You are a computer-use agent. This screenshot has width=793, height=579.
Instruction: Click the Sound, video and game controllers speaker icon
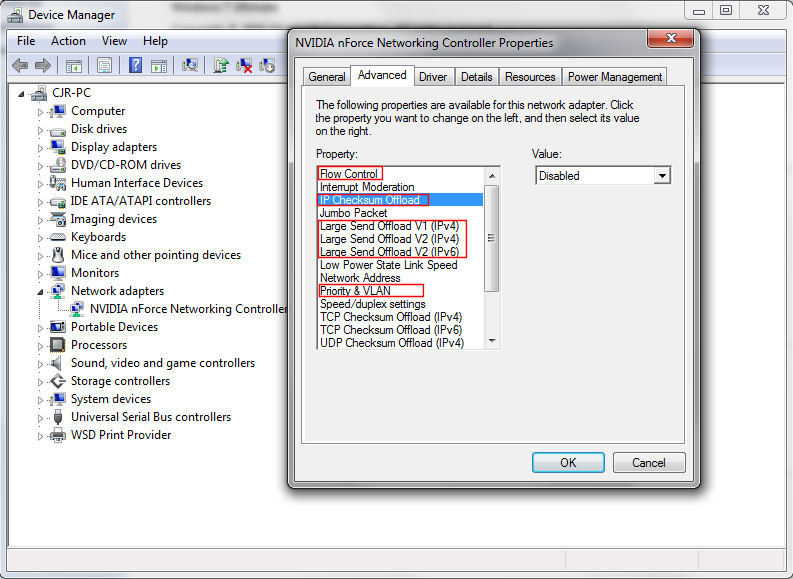[x=57, y=363]
